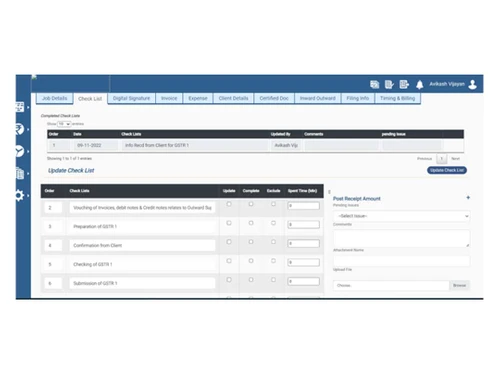Click the document checkmark icon in header
This screenshot has width=500, height=375.
click(x=389, y=84)
